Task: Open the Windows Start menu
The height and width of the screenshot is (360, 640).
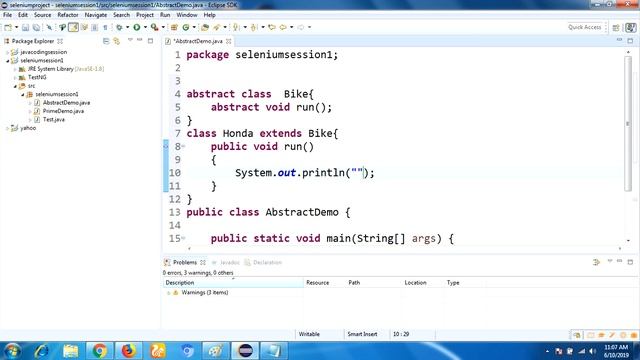Action: tap(12, 351)
